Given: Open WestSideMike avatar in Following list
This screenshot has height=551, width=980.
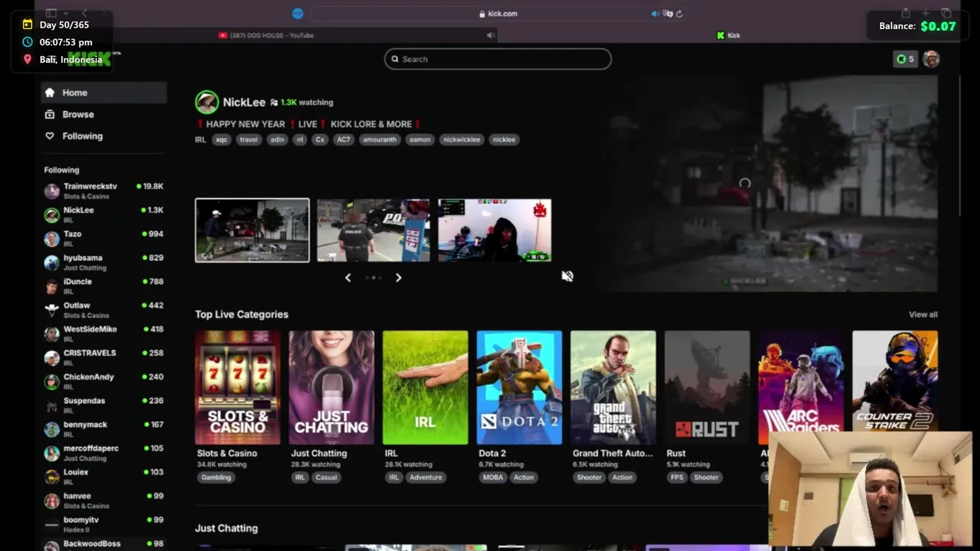Looking at the screenshot, I should point(51,334).
